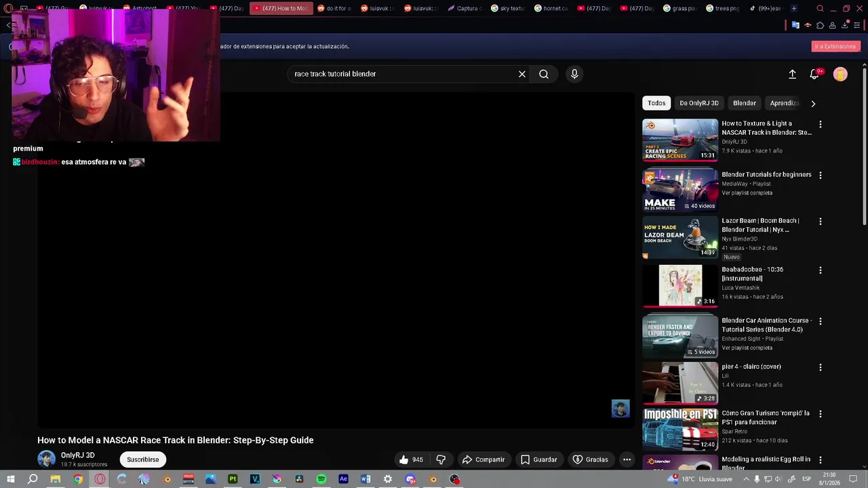Viewport: 868px width, 488px height.
Task: Open the YouTube create/upload icon
Action: coord(792,74)
